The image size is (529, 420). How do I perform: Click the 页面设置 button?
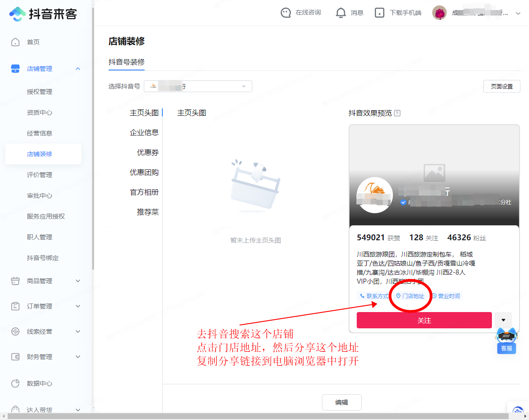502,86
